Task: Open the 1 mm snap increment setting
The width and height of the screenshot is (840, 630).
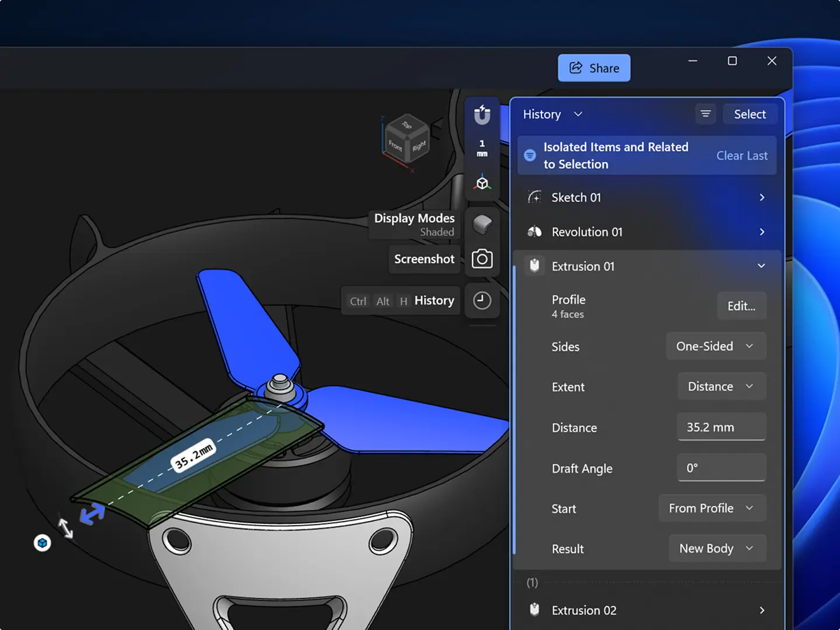Action: [482, 148]
